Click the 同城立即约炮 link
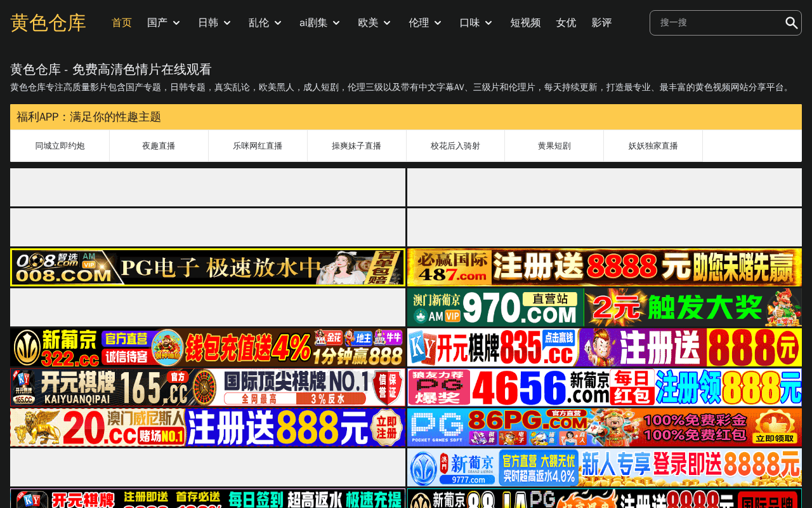The height and width of the screenshot is (508, 812). pos(60,146)
